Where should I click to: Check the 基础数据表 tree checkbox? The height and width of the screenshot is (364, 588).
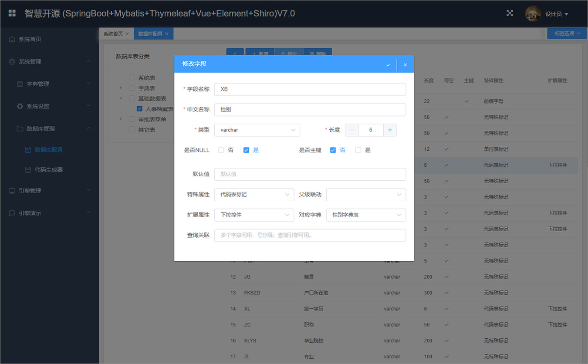pos(132,98)
